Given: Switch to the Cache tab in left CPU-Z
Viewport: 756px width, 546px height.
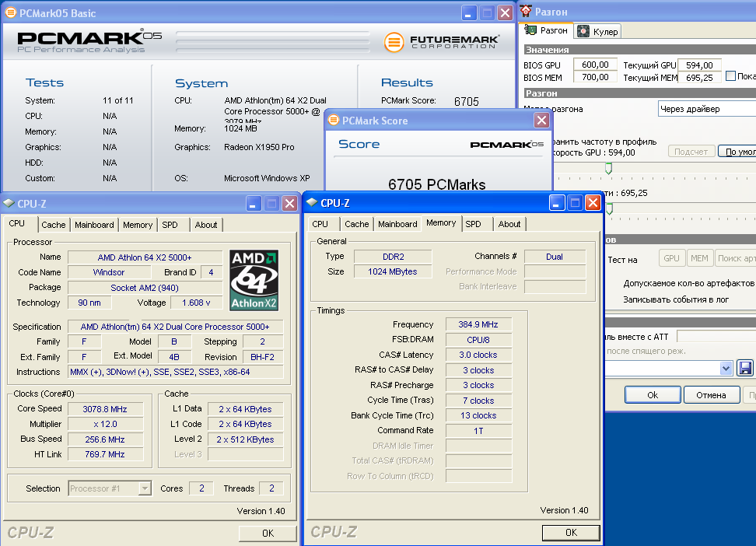Looking at the screenshot, I should [x=53, y=225].
